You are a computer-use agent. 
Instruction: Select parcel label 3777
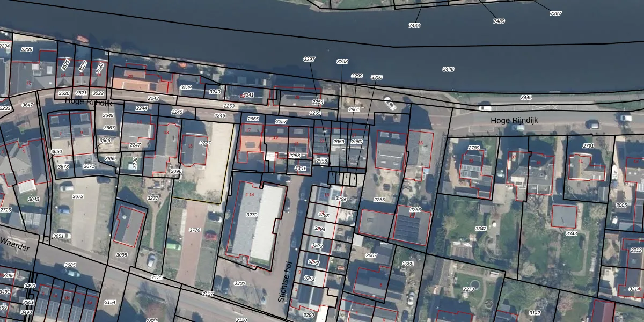205,143
